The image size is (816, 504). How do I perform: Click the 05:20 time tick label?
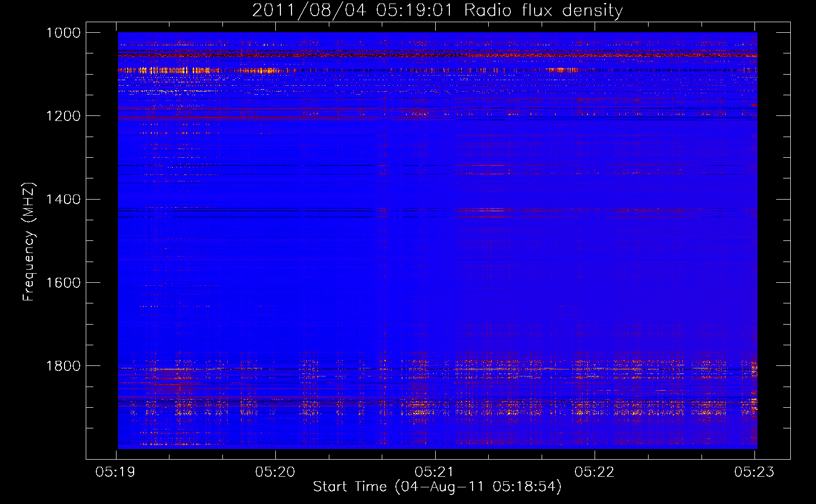(x=275, y=472)
